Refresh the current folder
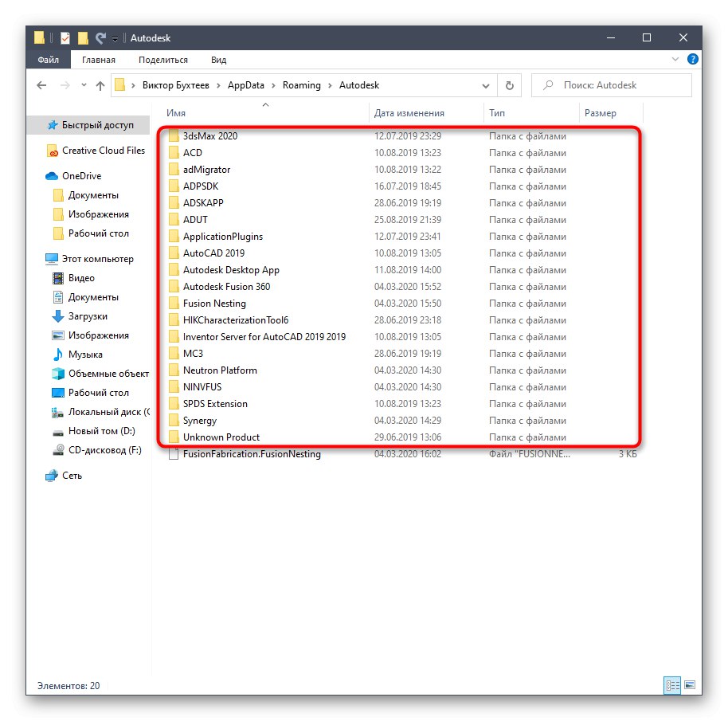Image resolution: width=728 pixels, height=721 pixels. [x=509, y=86]
